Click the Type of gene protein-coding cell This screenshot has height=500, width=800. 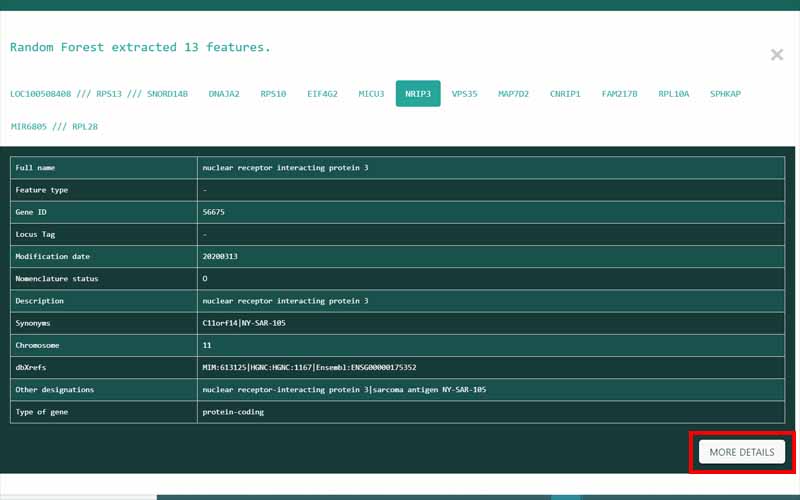pos(233,411)
